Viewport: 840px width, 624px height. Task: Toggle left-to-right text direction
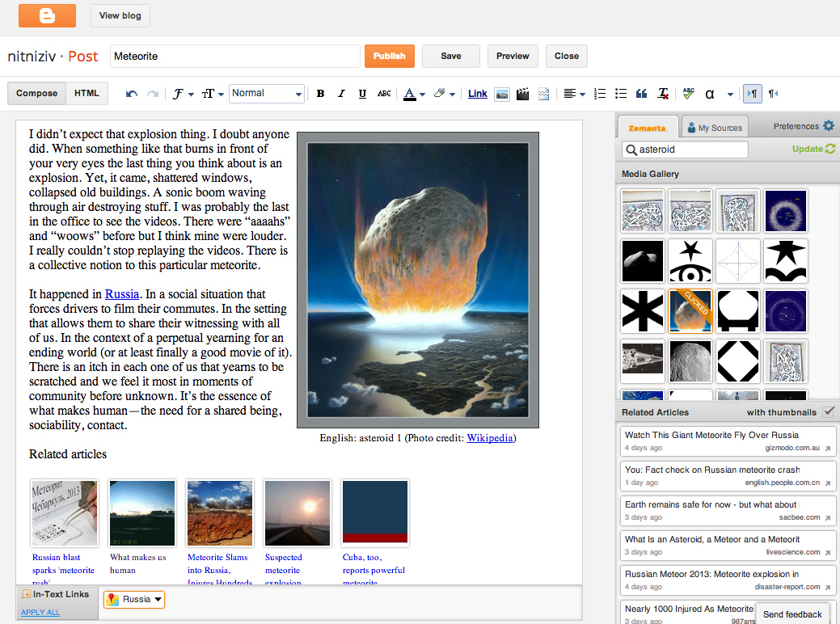click(x=753, y=94)
